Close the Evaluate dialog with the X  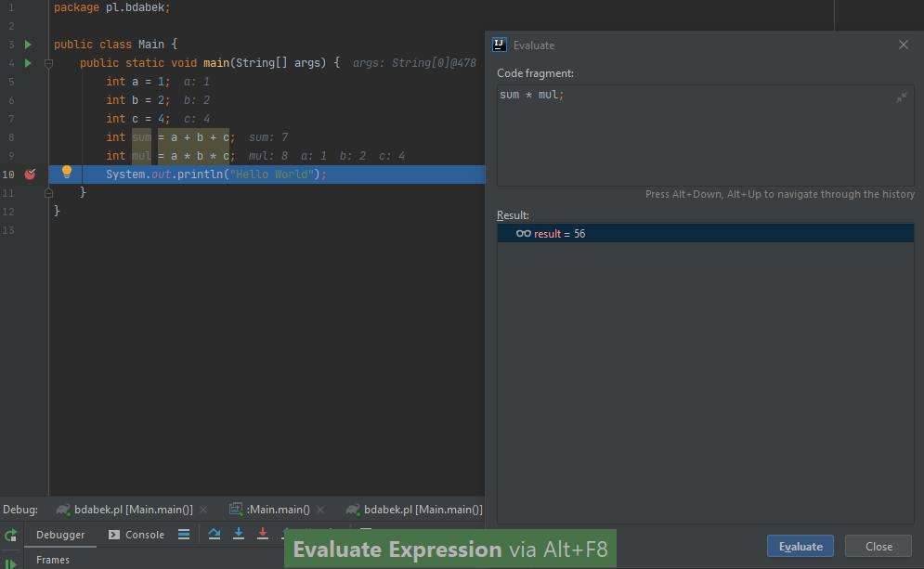(904, 45)
